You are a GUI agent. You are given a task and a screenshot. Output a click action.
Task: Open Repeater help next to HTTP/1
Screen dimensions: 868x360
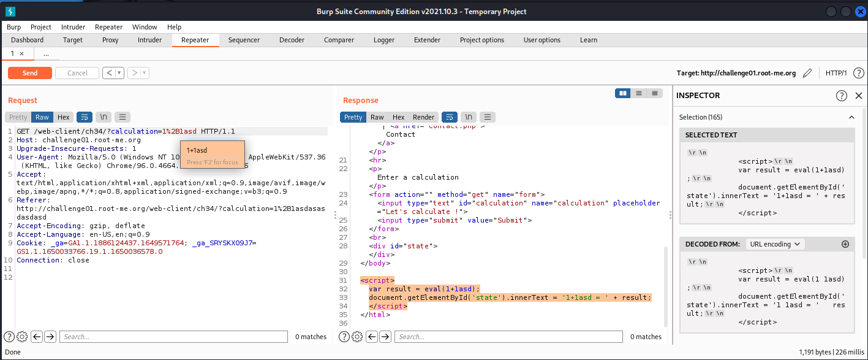click(859, 73)
